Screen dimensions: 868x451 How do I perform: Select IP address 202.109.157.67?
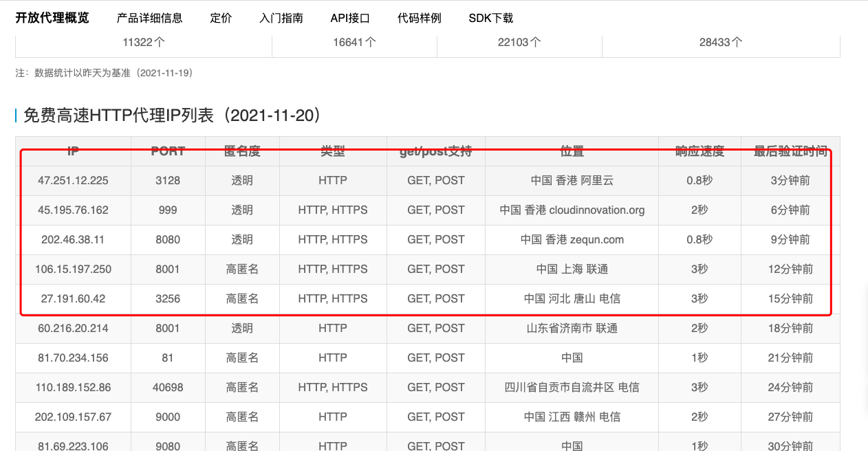coord(74,417)
